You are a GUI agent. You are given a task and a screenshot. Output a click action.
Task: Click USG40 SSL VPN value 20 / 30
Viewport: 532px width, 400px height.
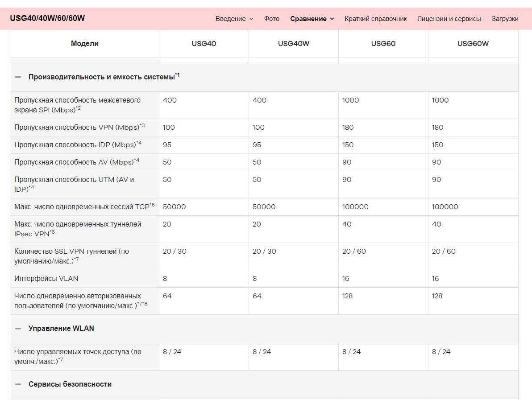click(x=175, y=251)
